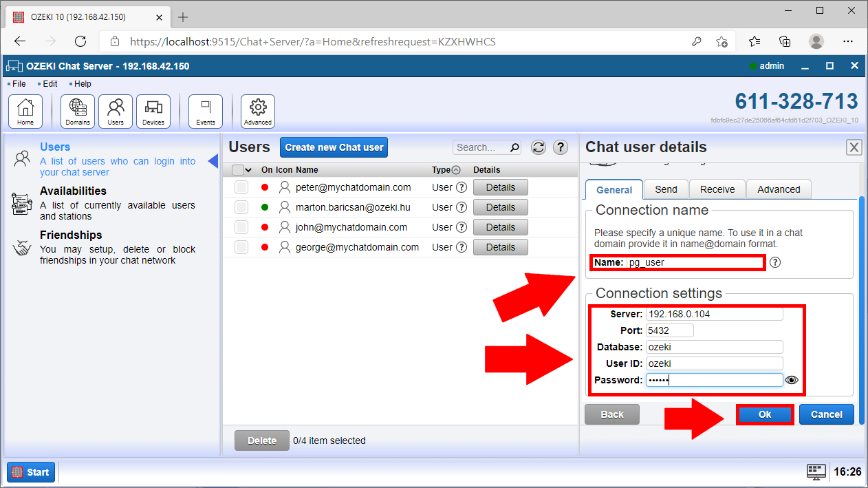Open the Domains toolbar icon
This screenshot has height=488, width=868.
coord(78,112)
